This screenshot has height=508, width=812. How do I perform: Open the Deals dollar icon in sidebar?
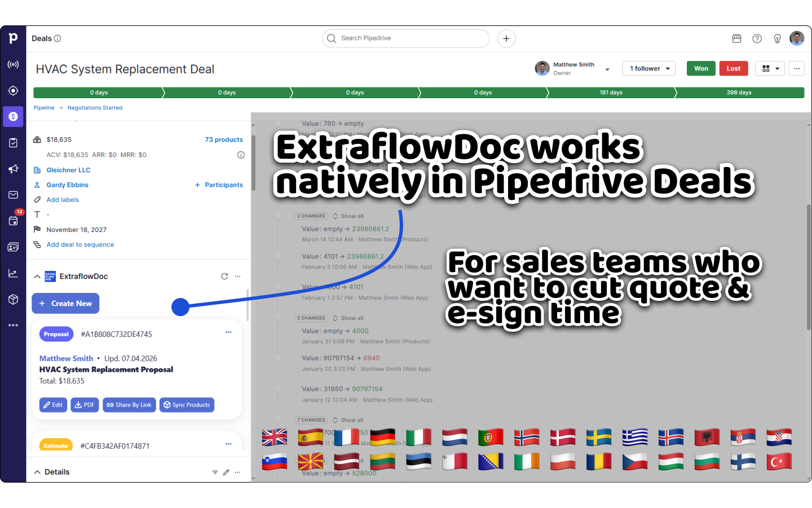13,116
